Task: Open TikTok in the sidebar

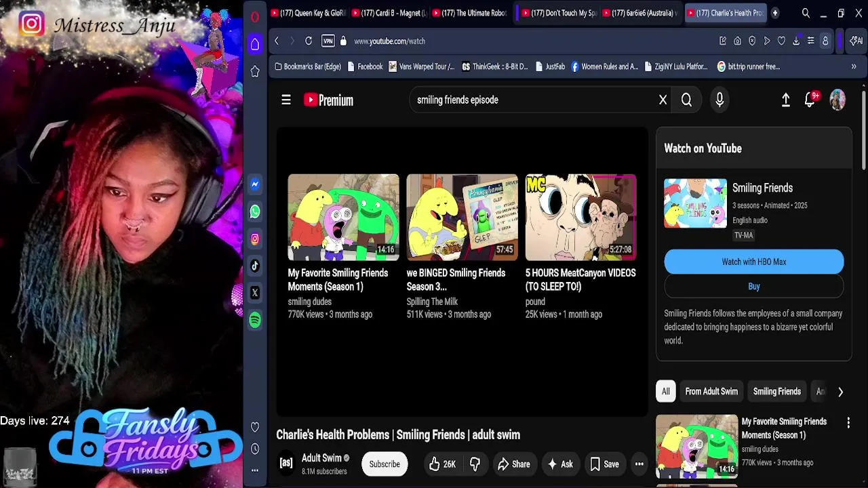Action: [255, 266]
